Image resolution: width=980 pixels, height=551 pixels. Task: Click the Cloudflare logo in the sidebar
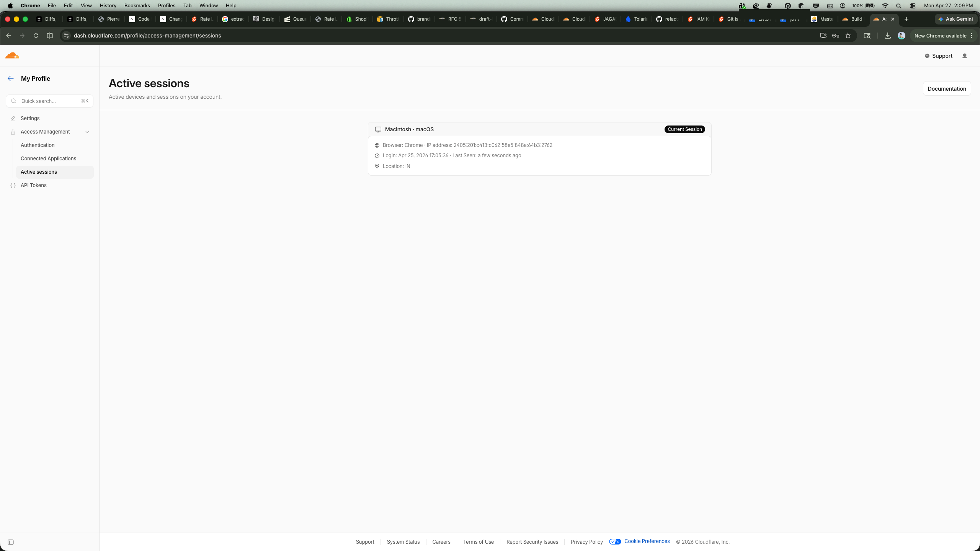tap(12, 55)
